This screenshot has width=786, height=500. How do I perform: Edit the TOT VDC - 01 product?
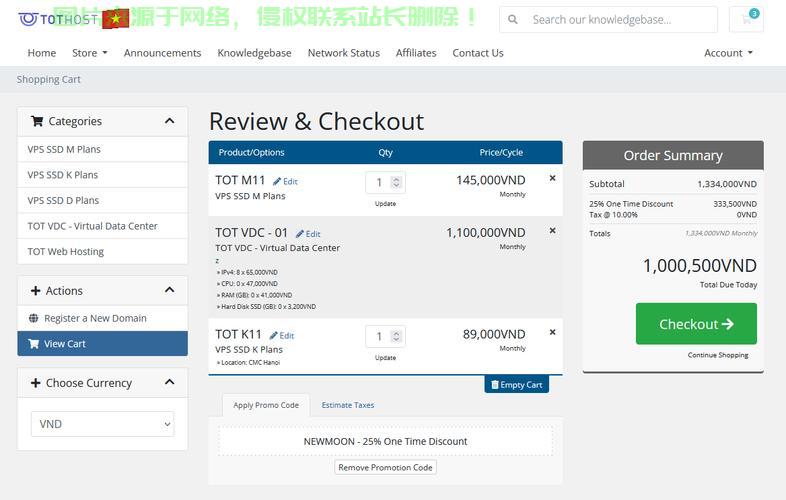[308, 234]
